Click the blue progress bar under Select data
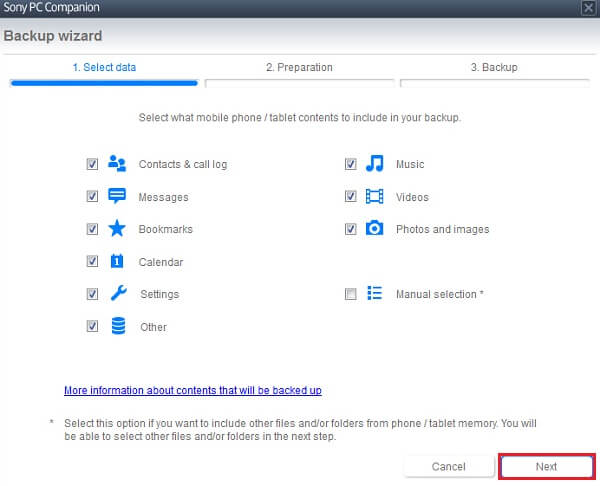600x486 pixels. [x=104, y=84]
